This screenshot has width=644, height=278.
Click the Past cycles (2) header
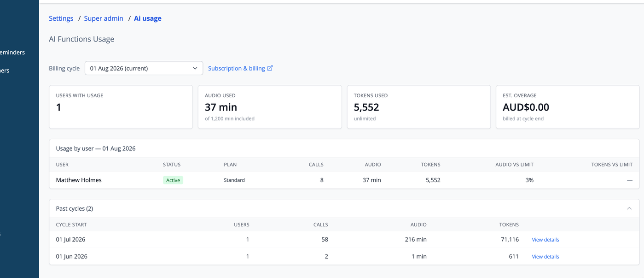pos(75,208)
